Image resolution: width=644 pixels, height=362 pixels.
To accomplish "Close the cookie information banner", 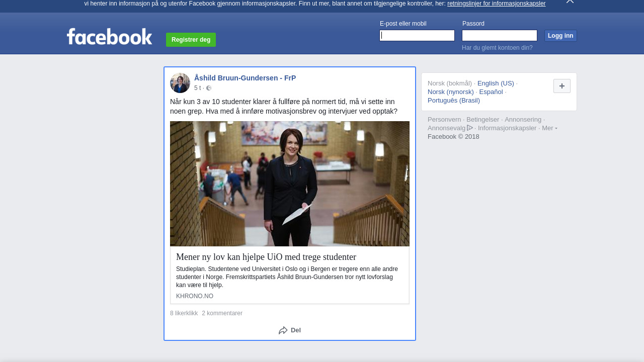I will pyautogui.click(x=570, y=2).
